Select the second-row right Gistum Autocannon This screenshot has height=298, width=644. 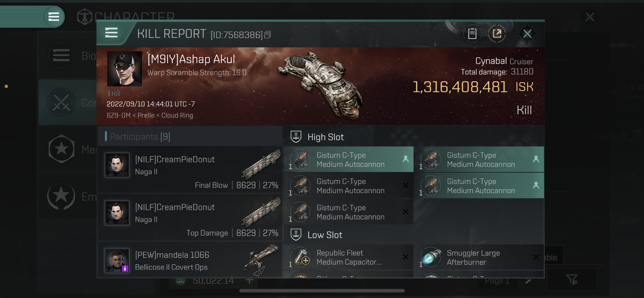pyautogui.click(x=479, y=186)
